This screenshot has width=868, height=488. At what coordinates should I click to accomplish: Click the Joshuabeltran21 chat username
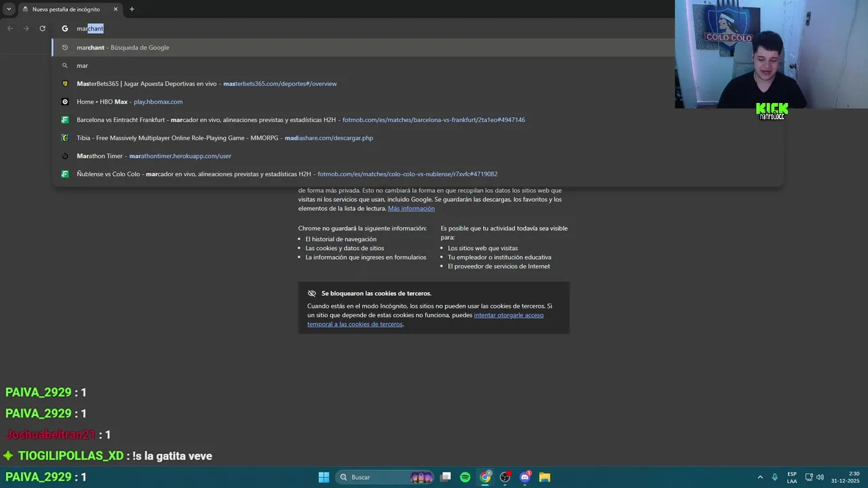tap(51, 434)
